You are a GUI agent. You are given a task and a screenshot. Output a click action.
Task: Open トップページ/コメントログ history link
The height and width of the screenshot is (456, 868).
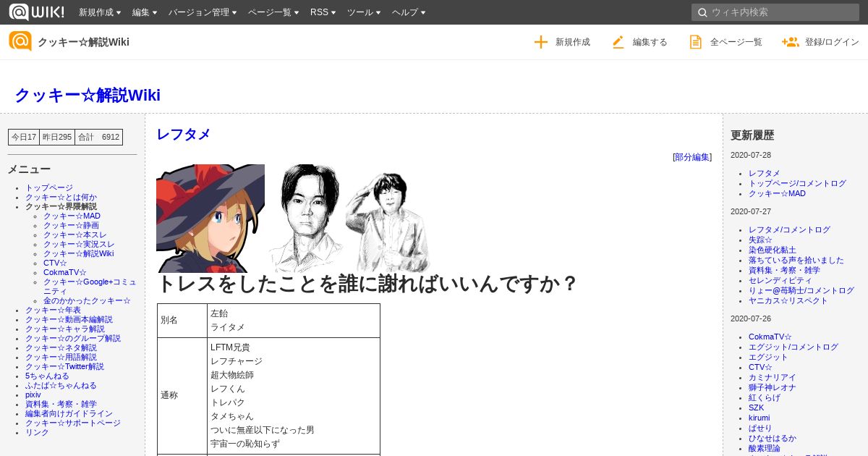797,183
